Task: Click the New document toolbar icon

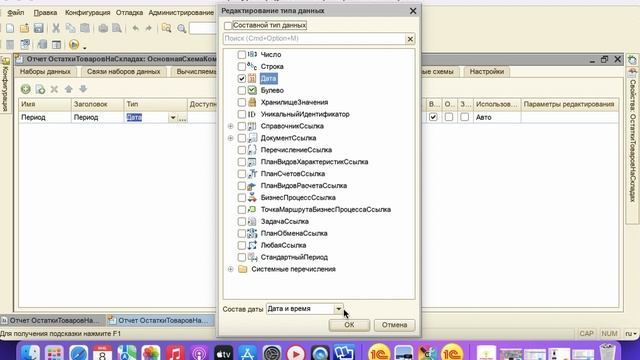Action: click(x=10, y=28)
